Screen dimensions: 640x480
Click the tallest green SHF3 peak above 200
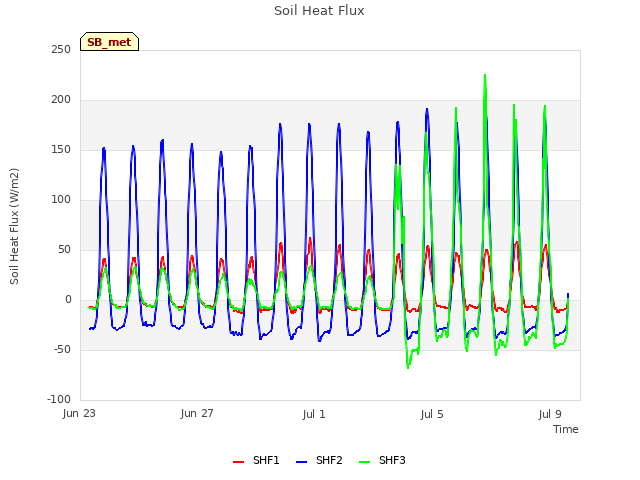(485, 75)
